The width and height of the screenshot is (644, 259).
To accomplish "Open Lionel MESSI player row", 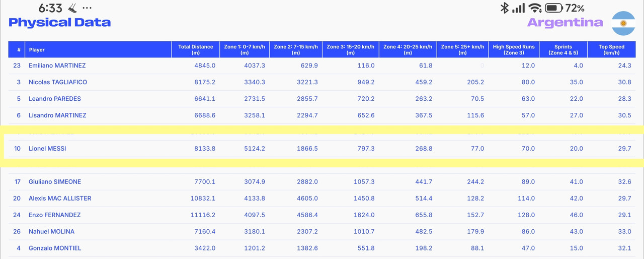I will coord(322,149).
